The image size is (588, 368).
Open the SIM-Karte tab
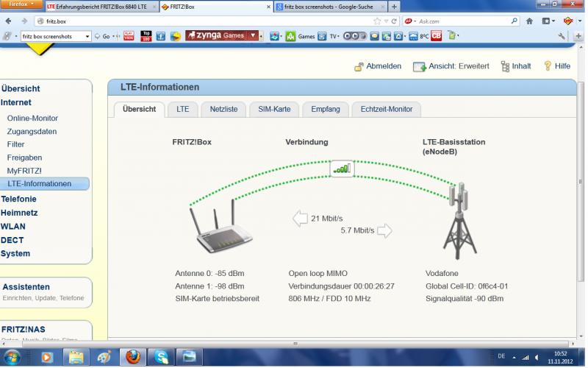point(274,109)
